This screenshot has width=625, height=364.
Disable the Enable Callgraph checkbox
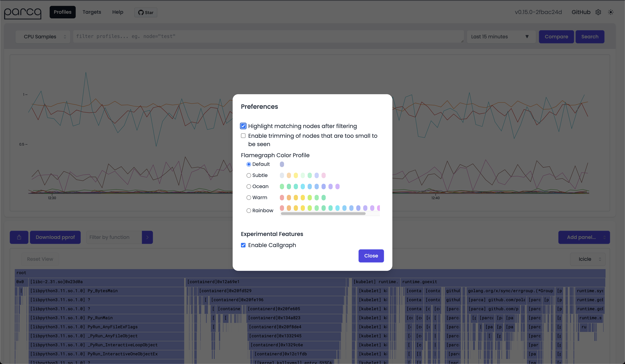click(243, 245)
